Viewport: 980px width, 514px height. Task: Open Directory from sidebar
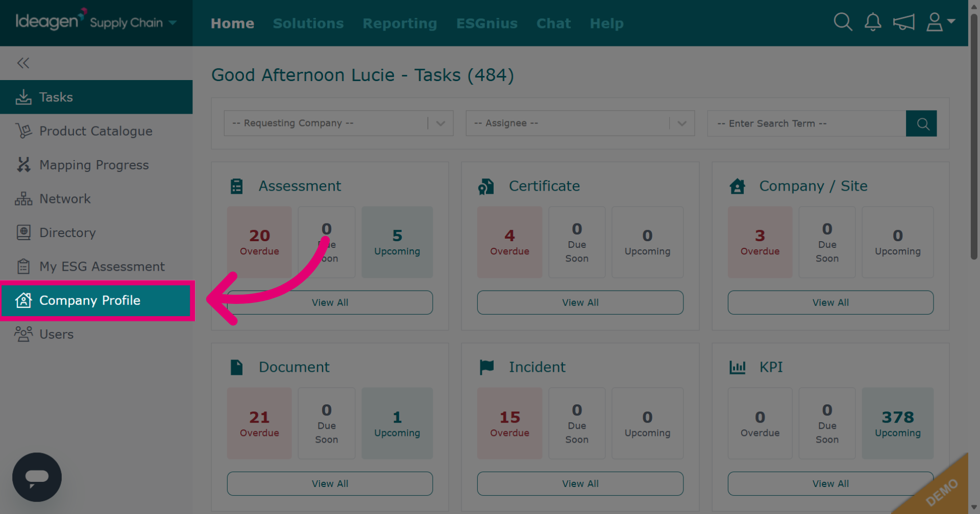[96, 233]
